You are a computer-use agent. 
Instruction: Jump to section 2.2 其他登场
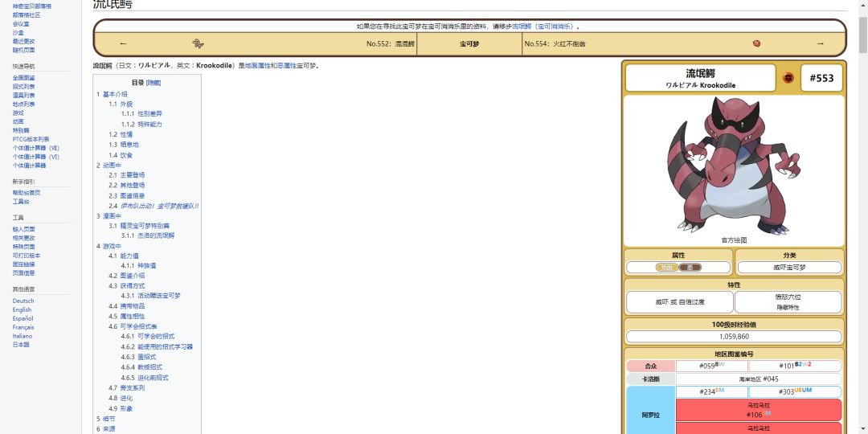pos(127,185)
